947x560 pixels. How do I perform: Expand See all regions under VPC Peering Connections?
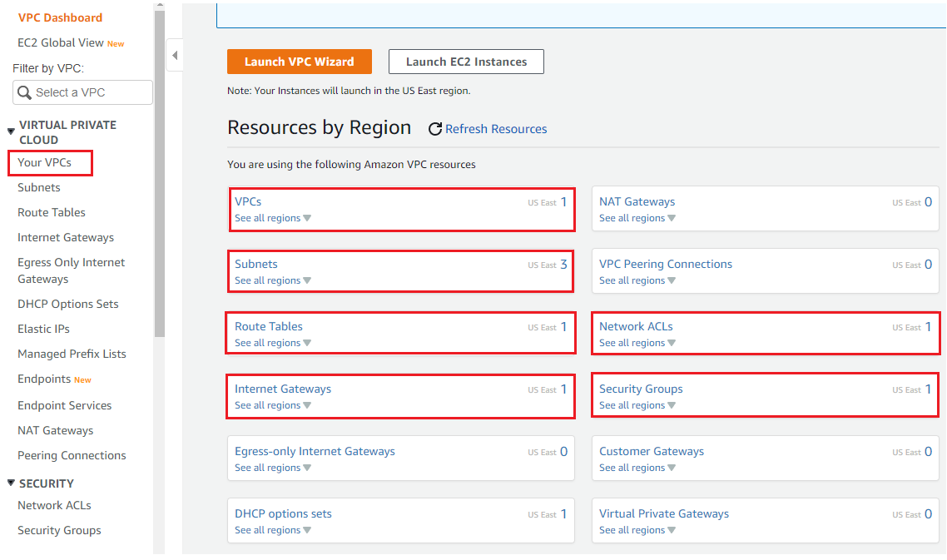click(637, 280)
